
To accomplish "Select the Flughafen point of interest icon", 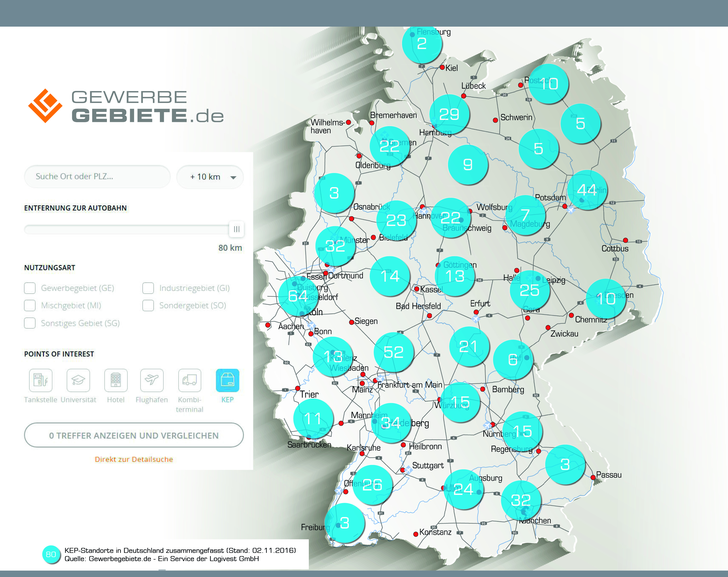I will coord(152,380).
